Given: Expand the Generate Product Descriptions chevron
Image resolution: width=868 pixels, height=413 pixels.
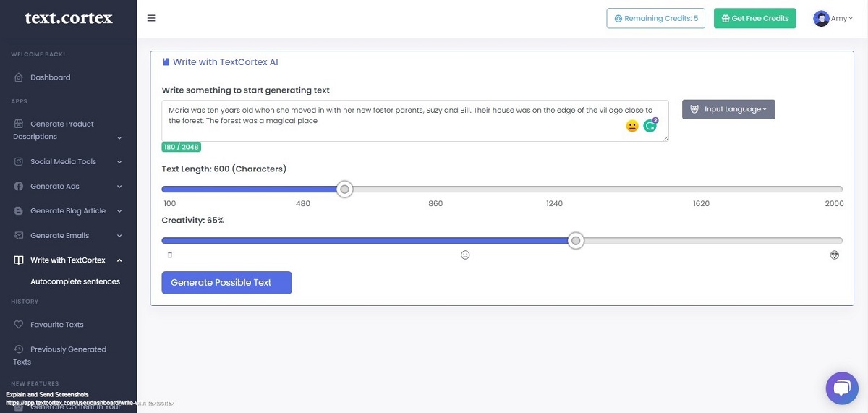Looking at the screenshot, I should pyautogui.click(x=119, y=137).
